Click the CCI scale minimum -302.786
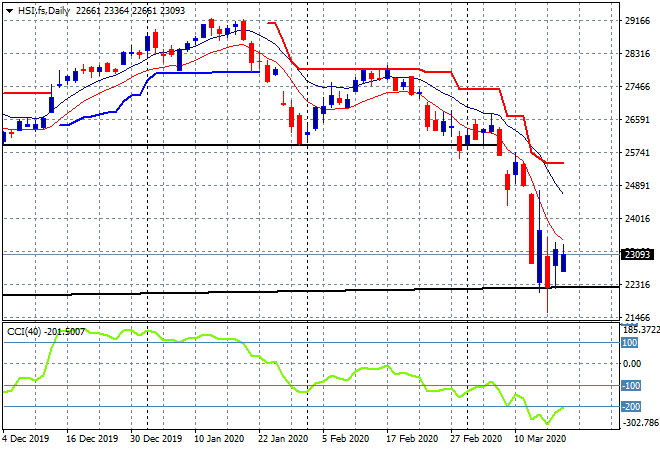This screenshot has height=450, width=660. pos(641,423)
